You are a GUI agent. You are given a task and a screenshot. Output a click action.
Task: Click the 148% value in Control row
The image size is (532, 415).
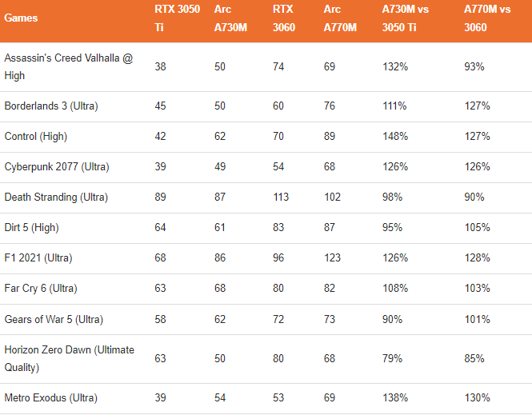[x=395, y=137]
